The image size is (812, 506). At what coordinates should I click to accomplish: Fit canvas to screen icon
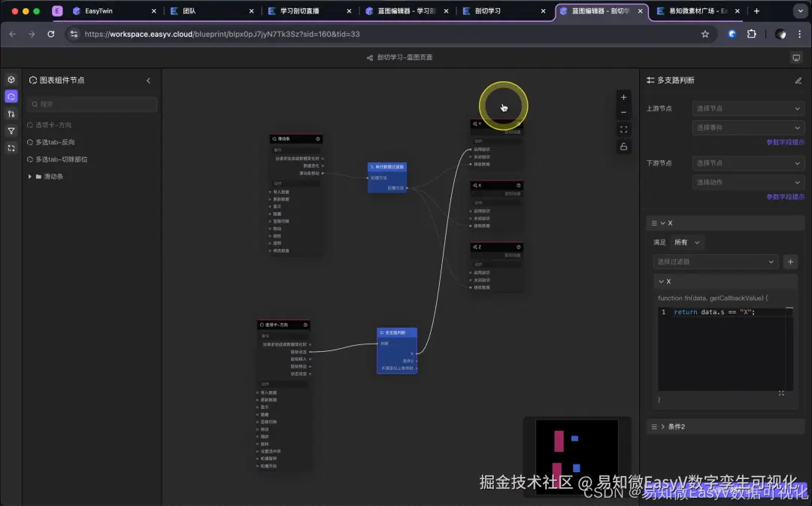tap(623, 129)
